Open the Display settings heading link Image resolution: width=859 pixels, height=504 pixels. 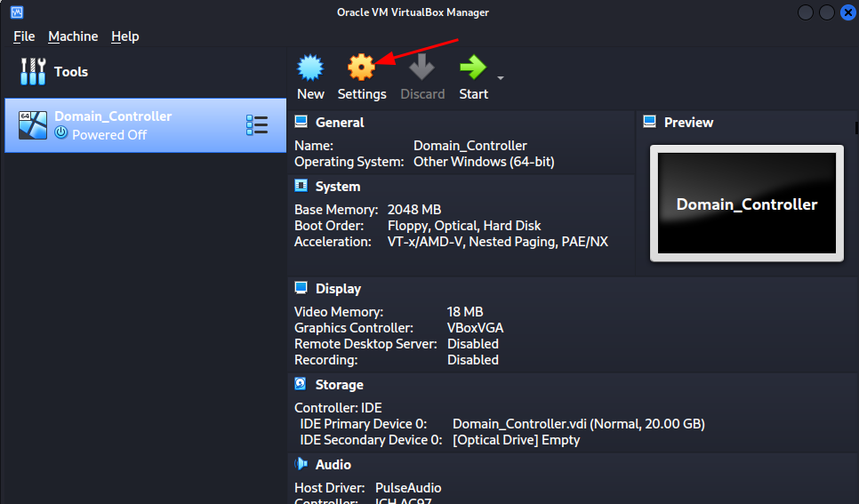pyautogui.click(x=338, y=289)
